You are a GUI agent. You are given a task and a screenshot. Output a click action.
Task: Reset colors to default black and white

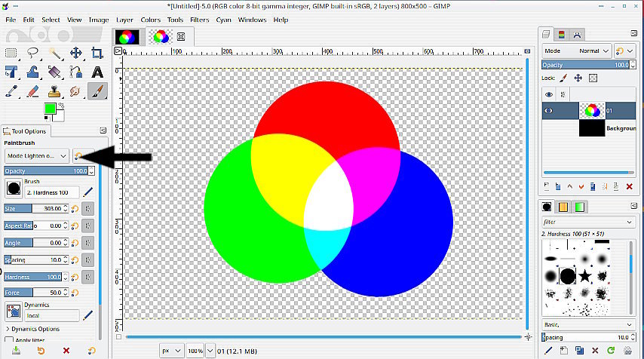47,118
